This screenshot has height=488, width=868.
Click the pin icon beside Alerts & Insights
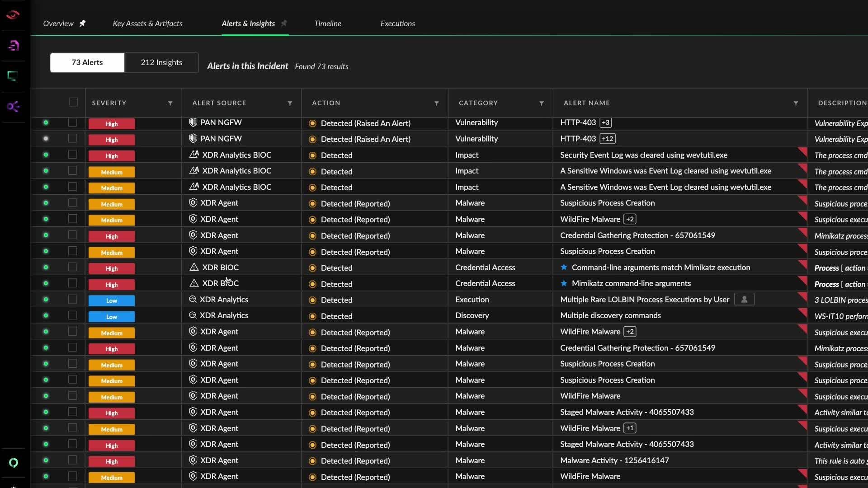point(284,23)
